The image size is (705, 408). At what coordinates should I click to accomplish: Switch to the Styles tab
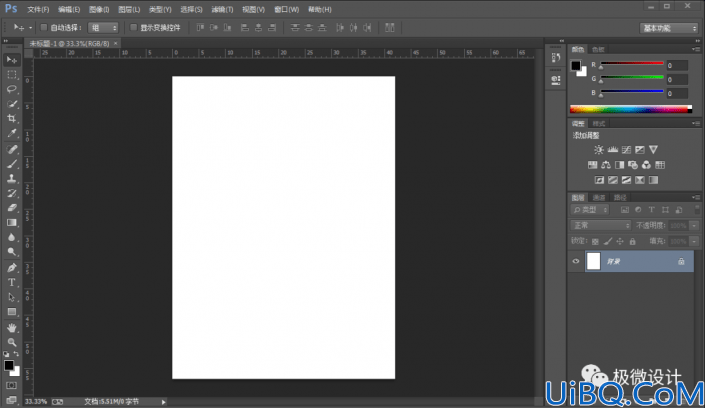(598, 124)
